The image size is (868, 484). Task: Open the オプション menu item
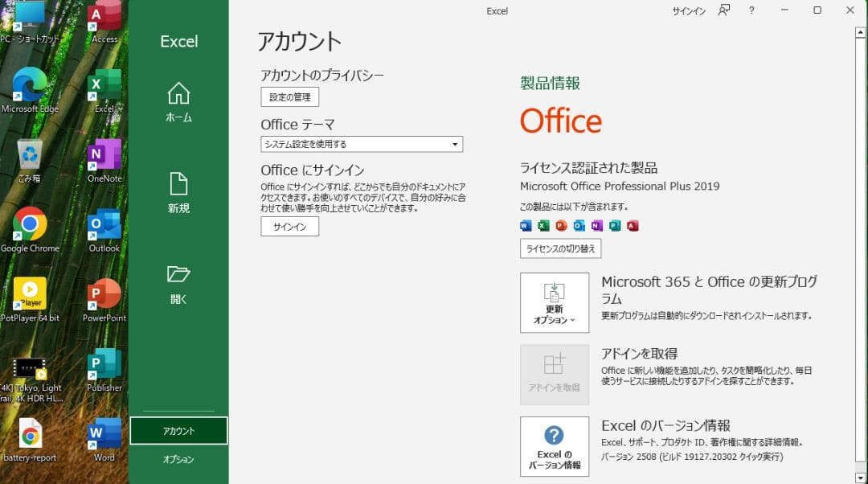pos(178,460)
